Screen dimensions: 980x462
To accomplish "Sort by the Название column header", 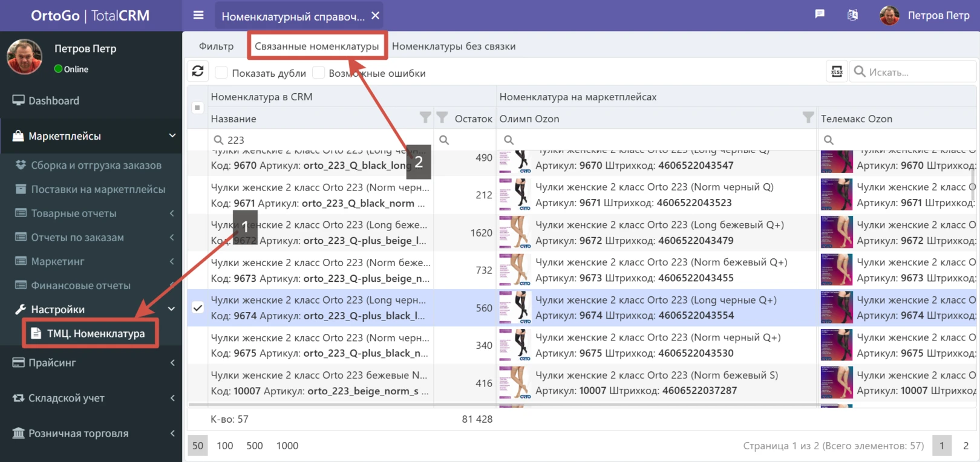I will click(x=234, y=119).
